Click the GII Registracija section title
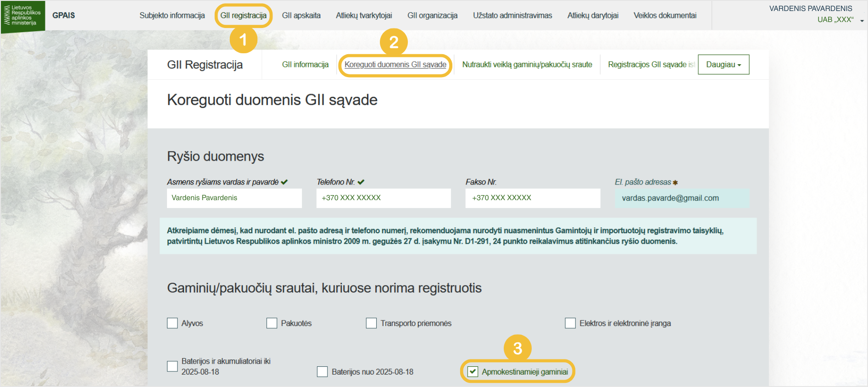 (205, 65)
